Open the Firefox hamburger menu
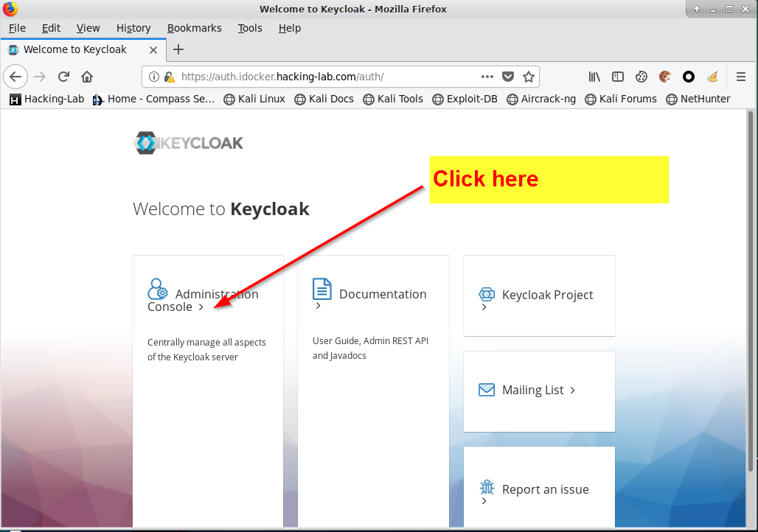This screenshot has height=532, width=758. pos(740,77)
